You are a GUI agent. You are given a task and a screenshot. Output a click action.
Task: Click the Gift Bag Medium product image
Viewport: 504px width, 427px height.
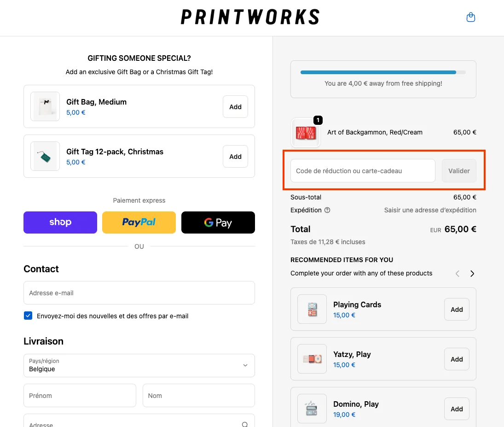click(x=45, y=106)
